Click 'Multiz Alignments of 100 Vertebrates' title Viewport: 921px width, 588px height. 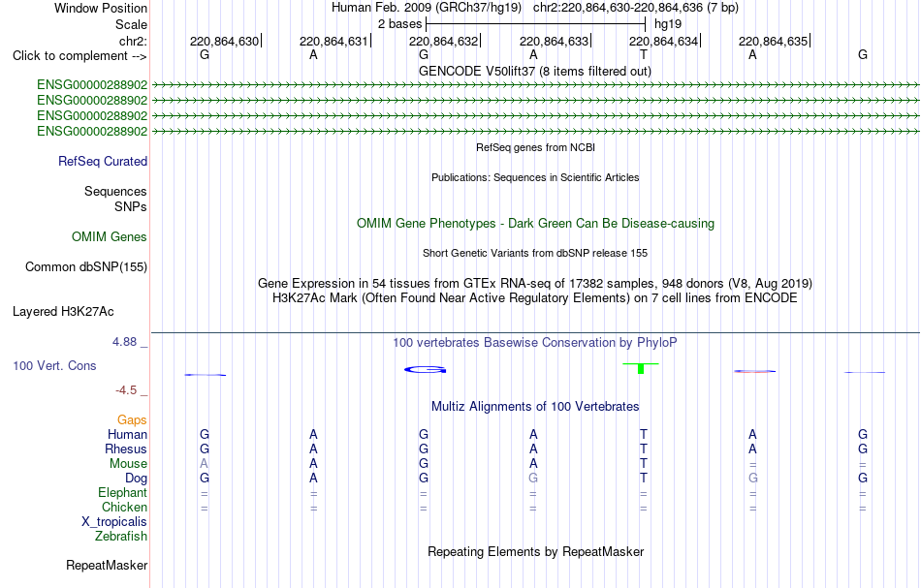(x=535, y=407)
